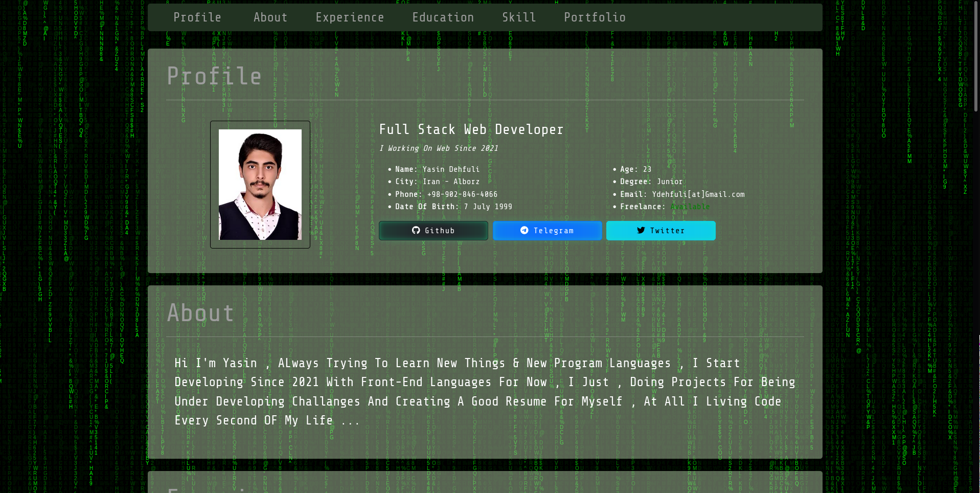Select Experience in the navigation bar
The height and width of the screenshot is (493, 980).
coord(350,17)
